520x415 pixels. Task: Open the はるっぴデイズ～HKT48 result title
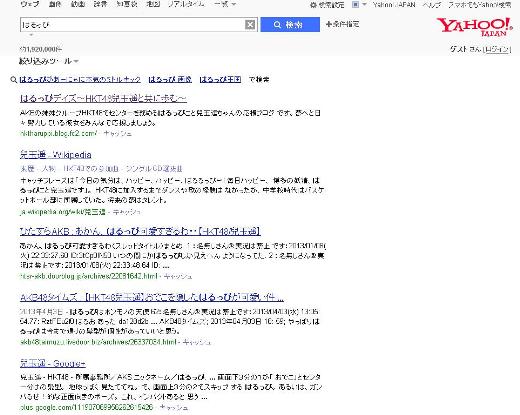[103, 98]
